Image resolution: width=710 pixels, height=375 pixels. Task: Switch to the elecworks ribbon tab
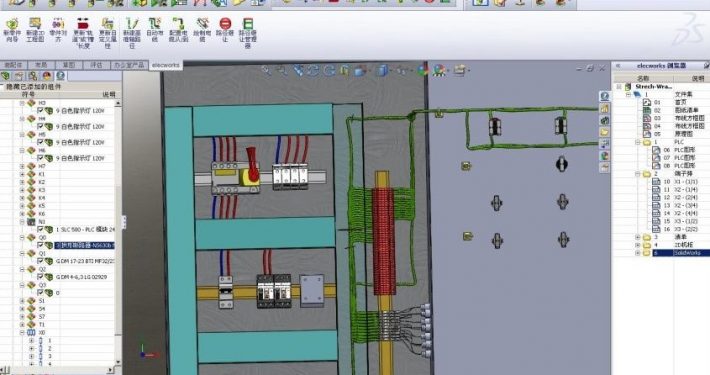tap(166, 65)
